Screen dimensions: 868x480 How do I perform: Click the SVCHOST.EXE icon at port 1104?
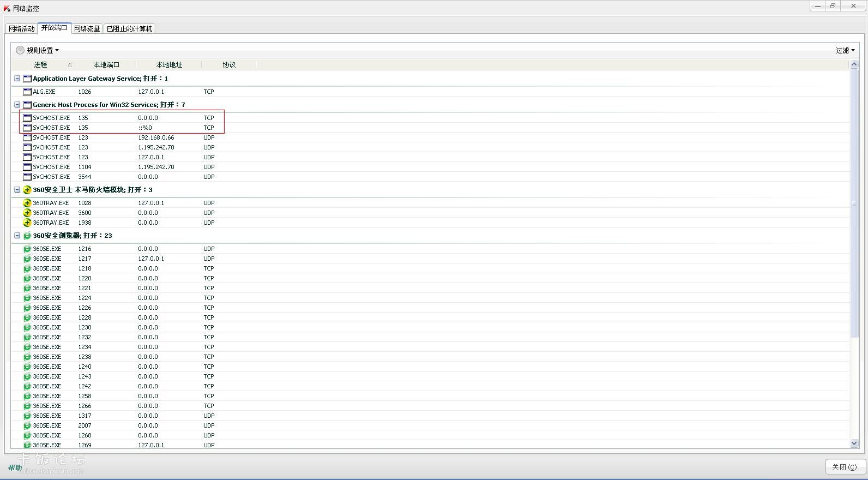27,167
